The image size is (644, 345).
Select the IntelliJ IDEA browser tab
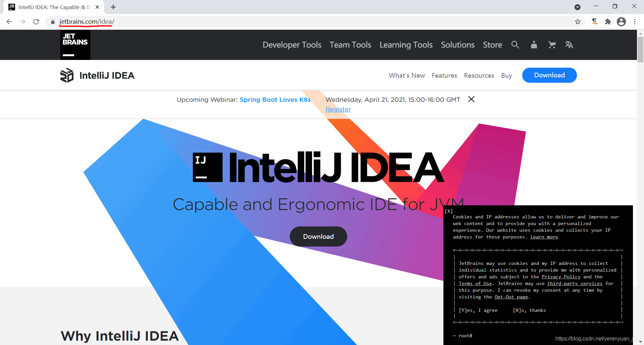pyautogui.click(x=54, y=7)
